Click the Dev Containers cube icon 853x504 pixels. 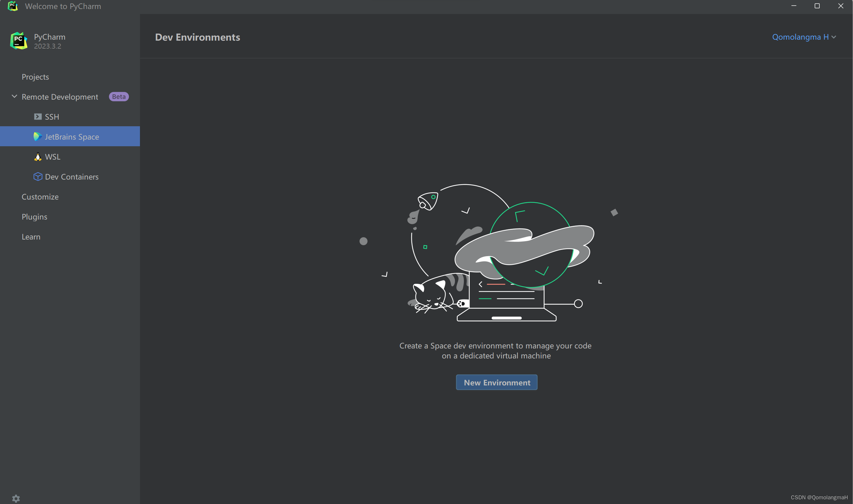pos(37,177)
